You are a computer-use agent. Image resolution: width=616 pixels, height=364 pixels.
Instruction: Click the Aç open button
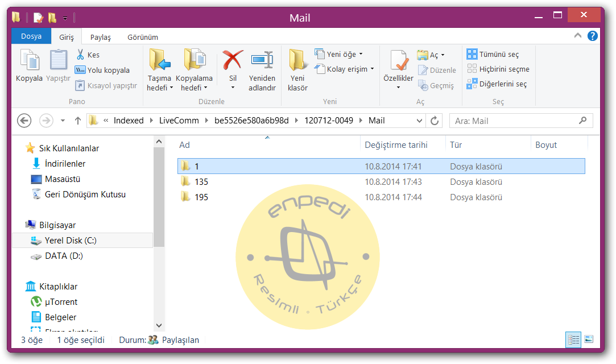tap(431, 55)
